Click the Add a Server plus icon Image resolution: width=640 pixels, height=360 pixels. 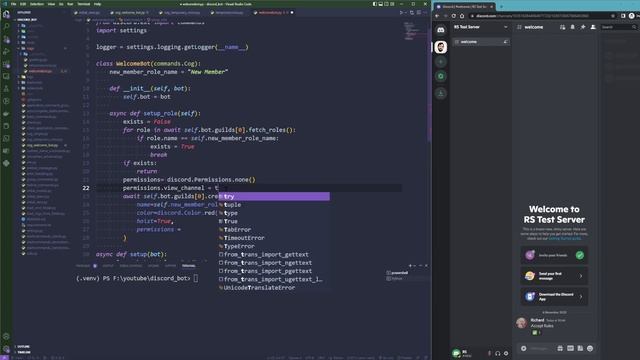tap(440, 62)
